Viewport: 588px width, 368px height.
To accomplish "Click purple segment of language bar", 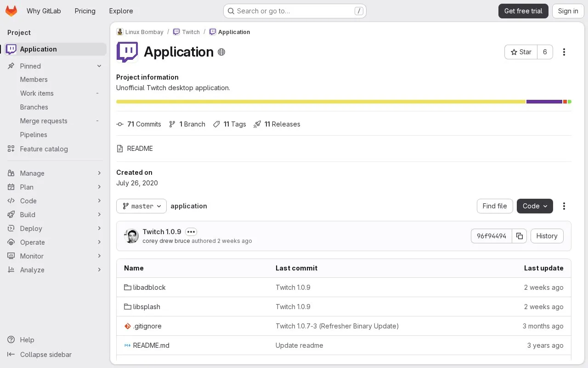I will click(544, 102).
